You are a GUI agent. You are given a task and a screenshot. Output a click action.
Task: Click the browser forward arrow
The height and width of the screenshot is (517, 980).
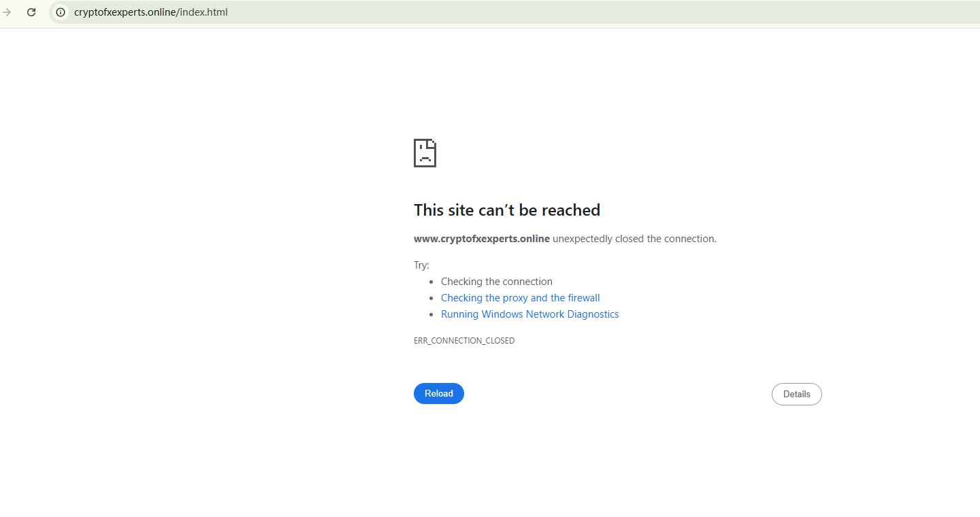click(7, 12)
